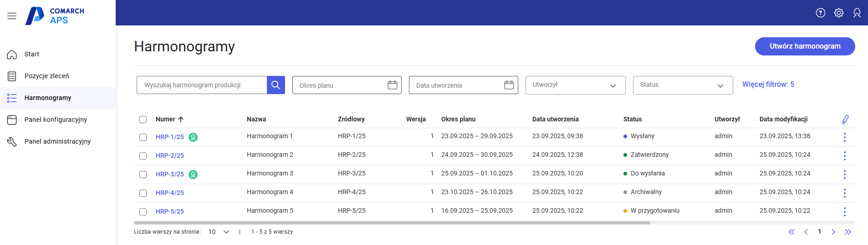This screenshot has height=245, width=868.
Task: Open the help question mark icon
Action: coord(820,13)
